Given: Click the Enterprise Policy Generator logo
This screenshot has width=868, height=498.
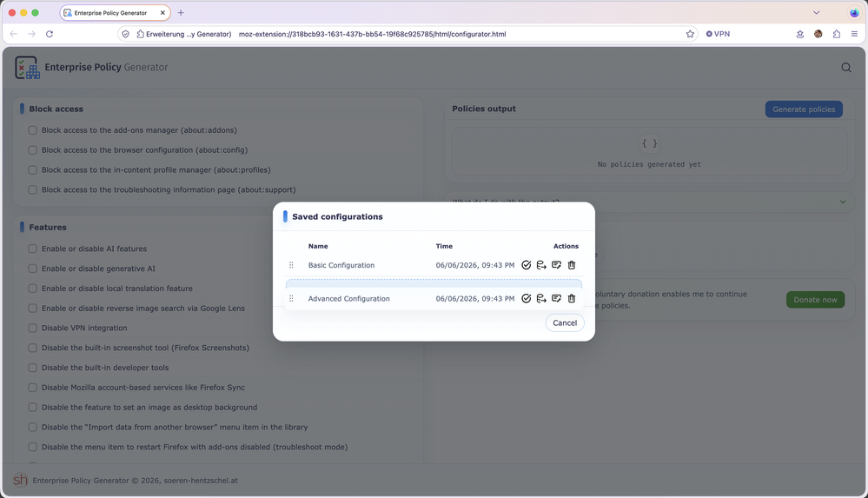Looking at the screenshot, I should click(27, 68).
